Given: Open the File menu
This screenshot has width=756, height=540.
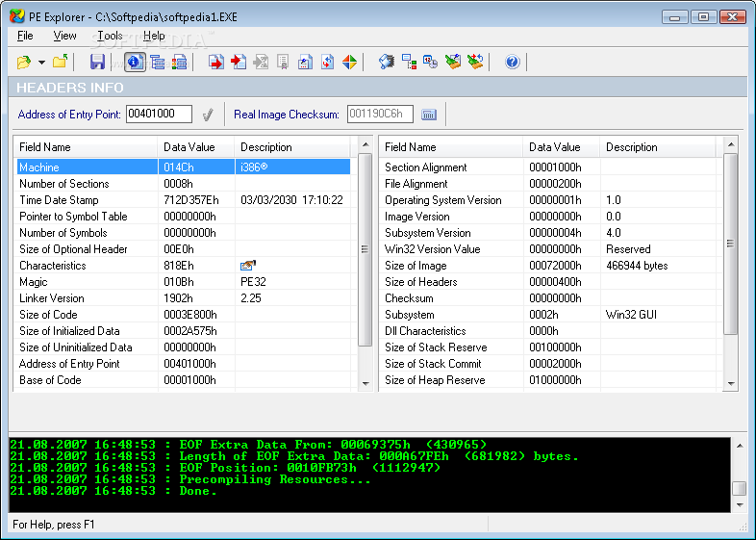Looking at the screenshot, I should pos(25,36).
